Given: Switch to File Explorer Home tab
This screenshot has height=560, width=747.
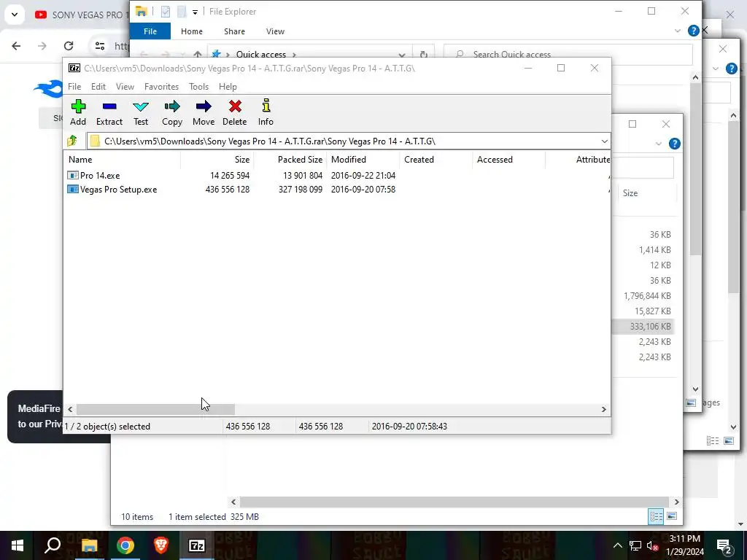Looking at the screenshot, I should click(192, 31).
